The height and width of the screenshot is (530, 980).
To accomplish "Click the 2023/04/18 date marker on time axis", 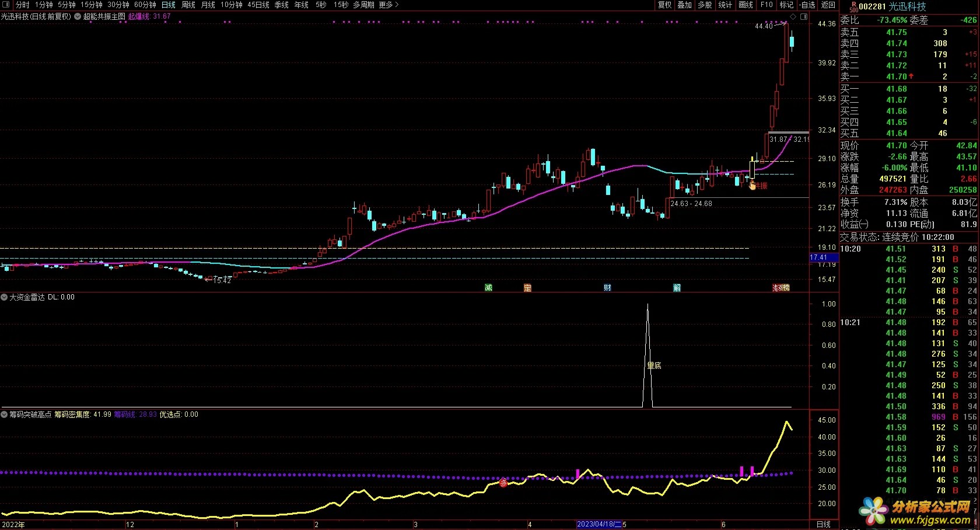I will (x=599, y=524).
